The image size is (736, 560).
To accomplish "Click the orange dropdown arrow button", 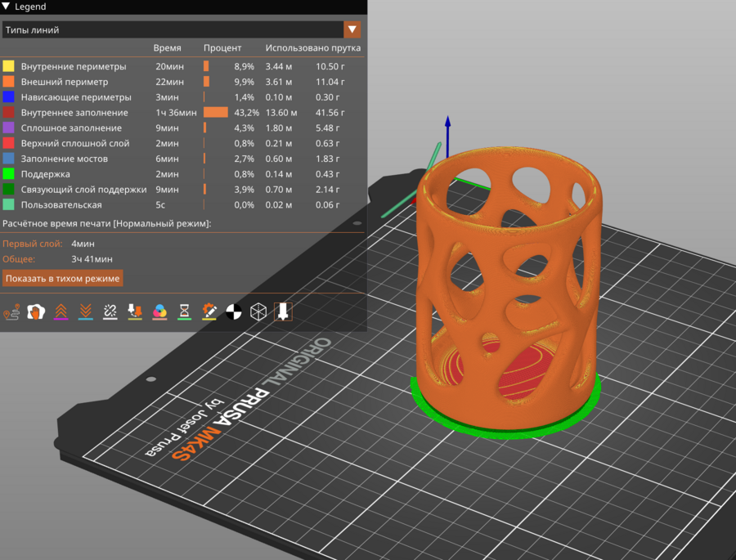I will (352, 30).
